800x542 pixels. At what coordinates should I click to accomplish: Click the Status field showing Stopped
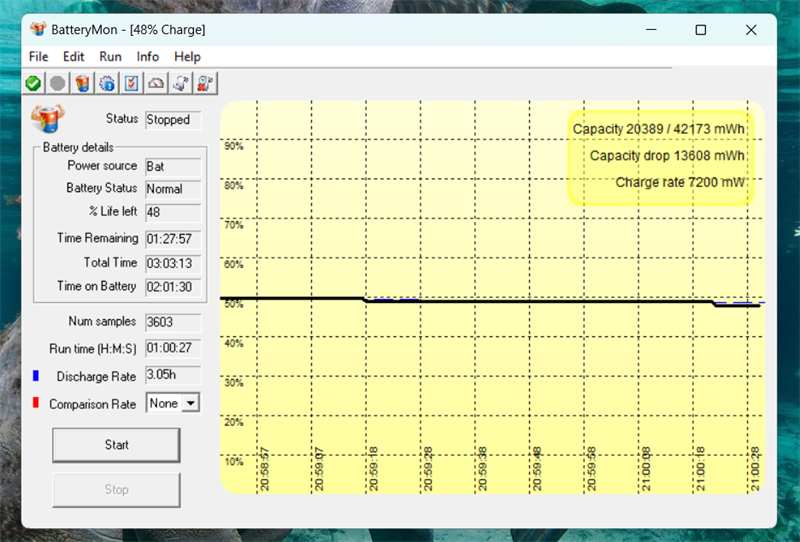click(173, 120)
